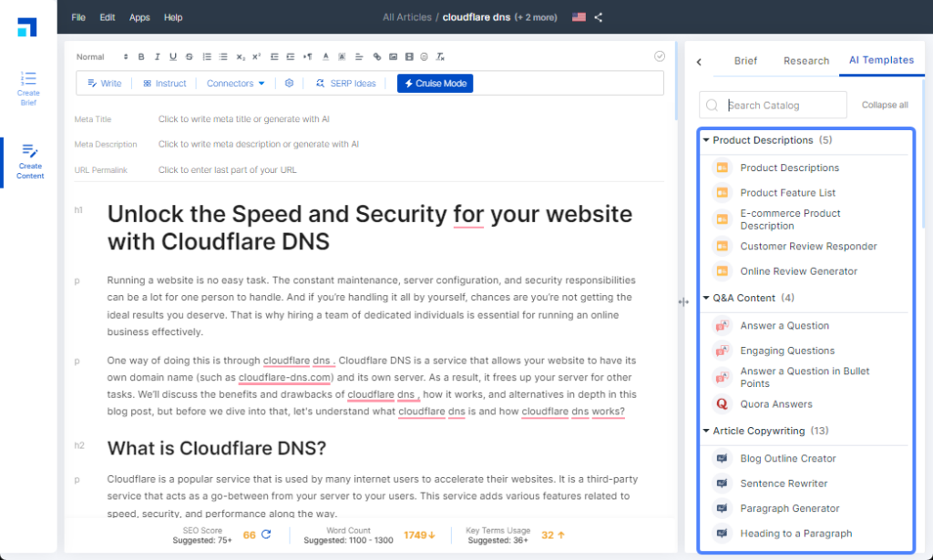The width and height of the screenshot is (933, 560).
Task: Click the US flag language icon
Action: [579, 17]
